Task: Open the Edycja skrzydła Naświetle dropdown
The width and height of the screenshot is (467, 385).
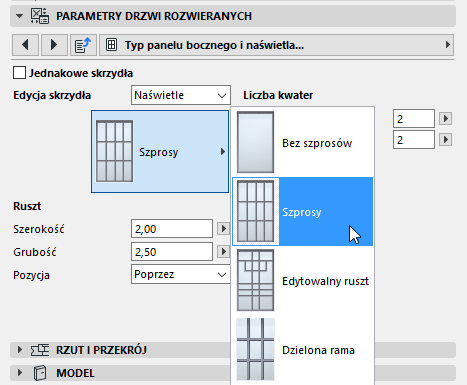Action: [181, 95]
